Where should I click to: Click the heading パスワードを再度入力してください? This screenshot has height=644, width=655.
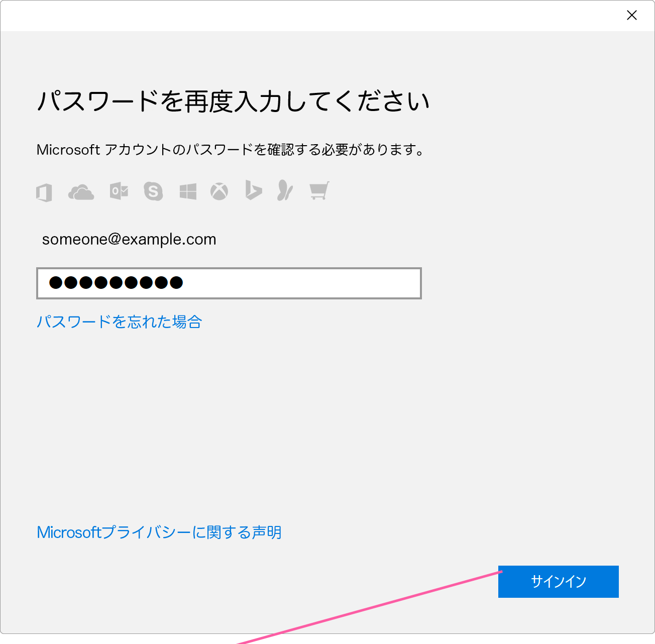point(234,101)
